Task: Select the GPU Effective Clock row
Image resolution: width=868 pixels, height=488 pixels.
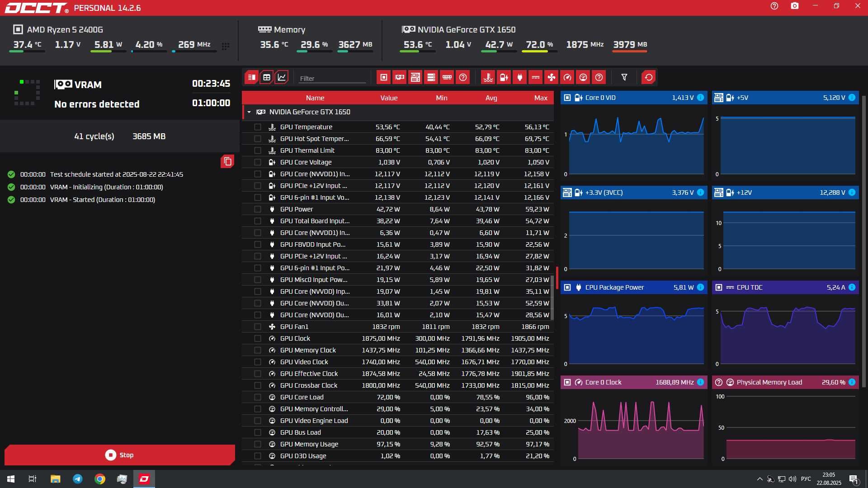Action: [x=398, y=374]
